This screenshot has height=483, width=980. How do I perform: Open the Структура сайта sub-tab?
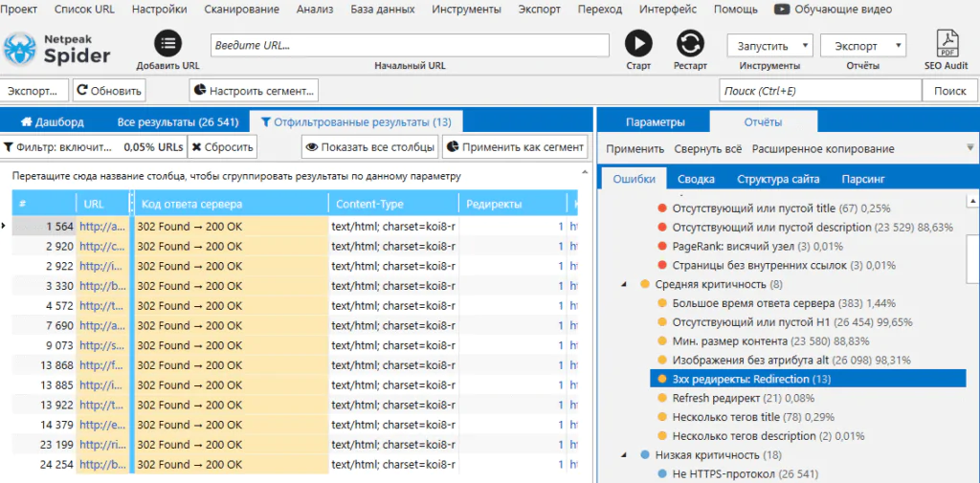coord(778,179)
